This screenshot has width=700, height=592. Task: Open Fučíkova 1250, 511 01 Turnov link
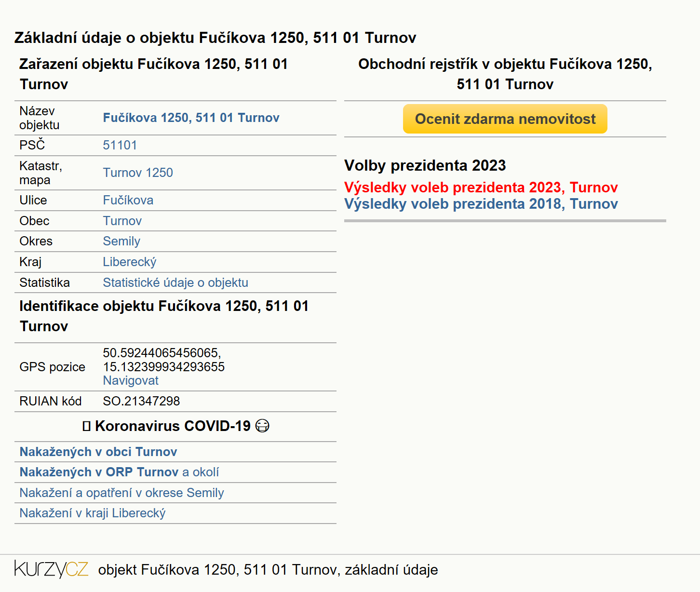tap(191, 118)
